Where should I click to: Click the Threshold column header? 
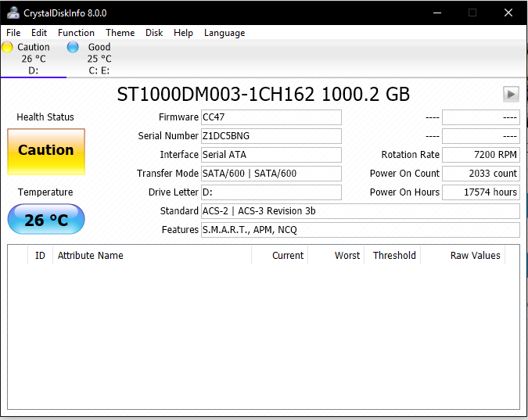point(393,256)
